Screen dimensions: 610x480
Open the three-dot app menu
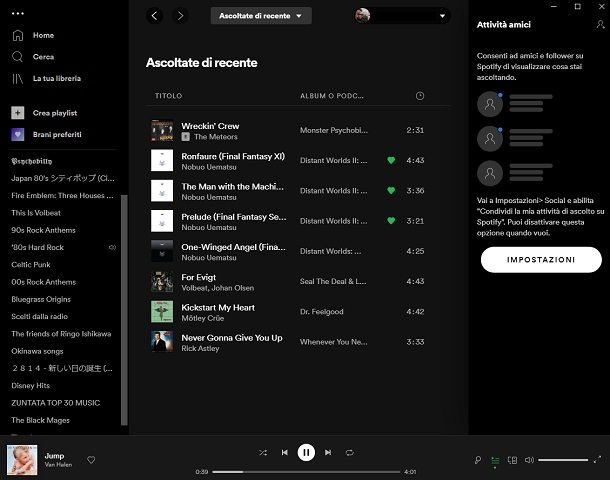point(18,14)
